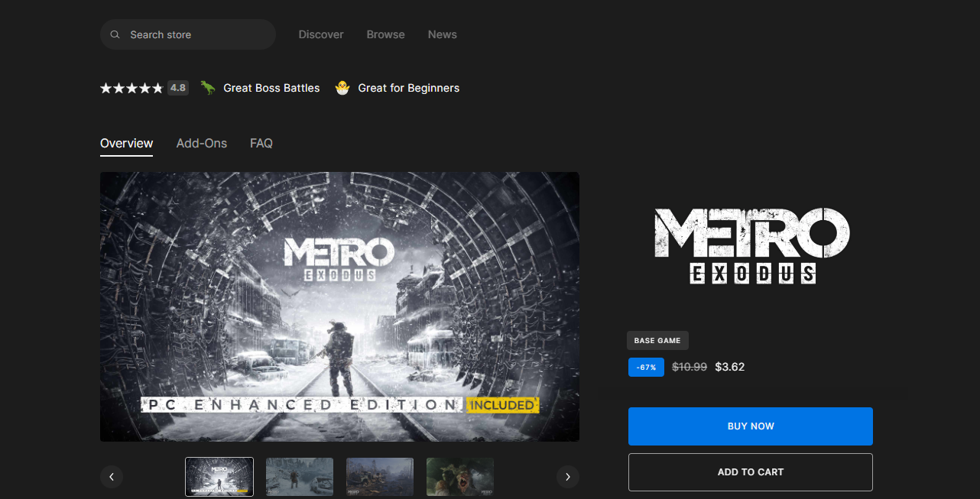Advance carousel with right arrow
The height and width of the screenshot is (499, 980).
[x=567, y=477]
